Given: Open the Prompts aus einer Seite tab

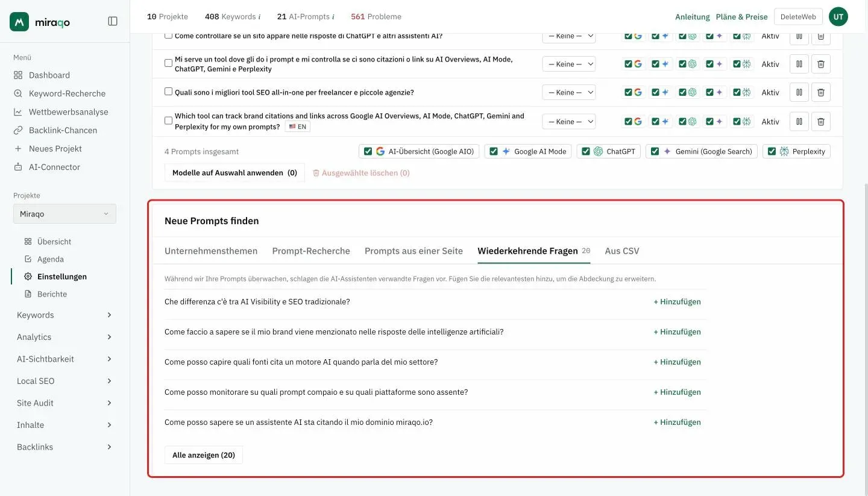Looking at the screenshot, I should point(414,251).
